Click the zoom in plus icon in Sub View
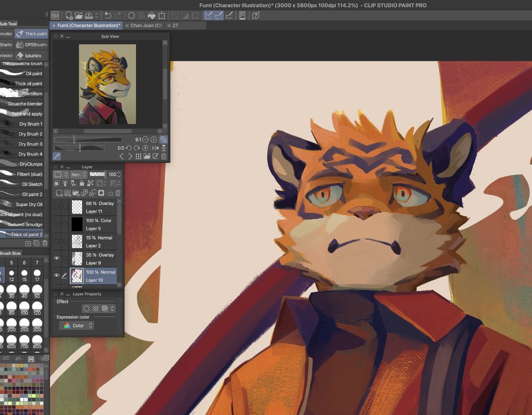532x415 pixels. 154,140
